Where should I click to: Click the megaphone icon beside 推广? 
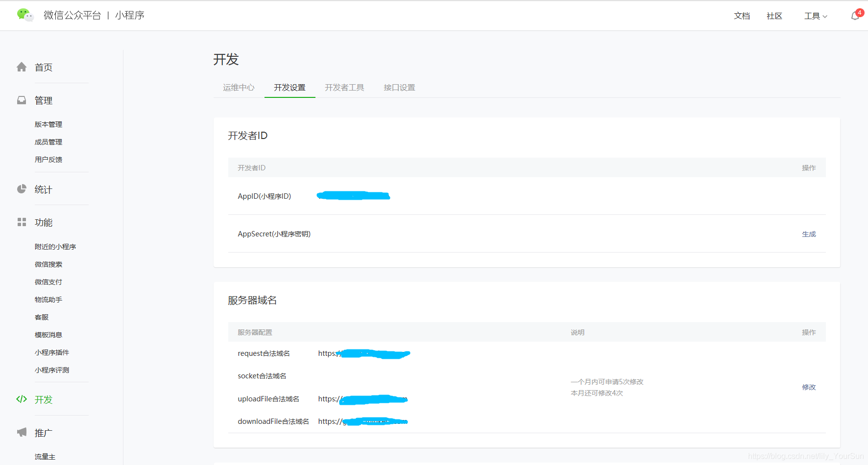click(22, 432)
